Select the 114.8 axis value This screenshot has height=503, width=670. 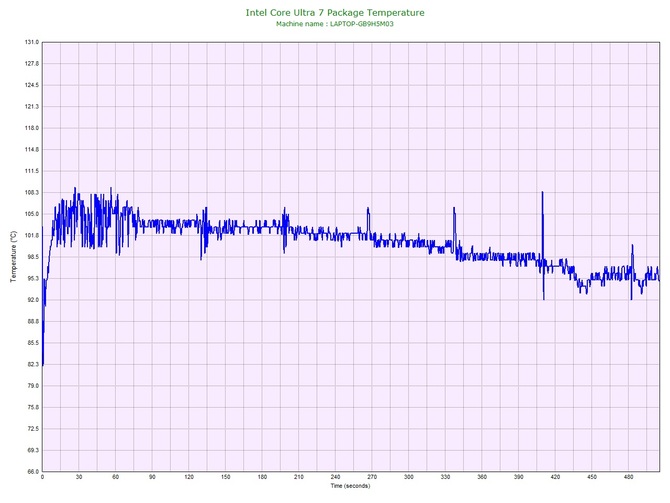click(32, 150)
